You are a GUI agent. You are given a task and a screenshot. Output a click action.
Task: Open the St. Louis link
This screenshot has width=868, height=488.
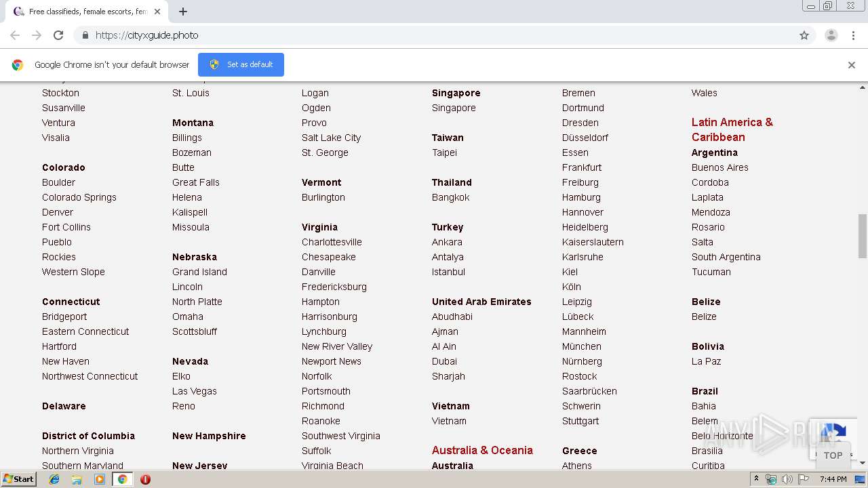coord(191,93)
